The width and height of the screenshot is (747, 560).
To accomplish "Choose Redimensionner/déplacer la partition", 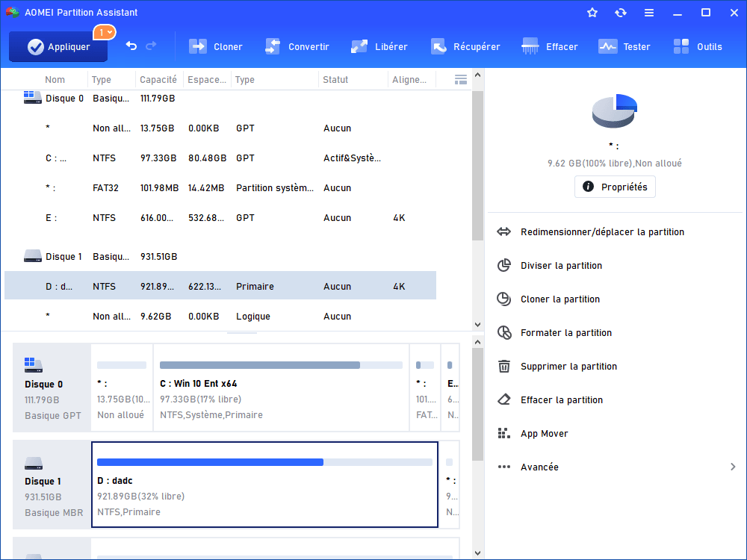I will (x=602, y=232).
